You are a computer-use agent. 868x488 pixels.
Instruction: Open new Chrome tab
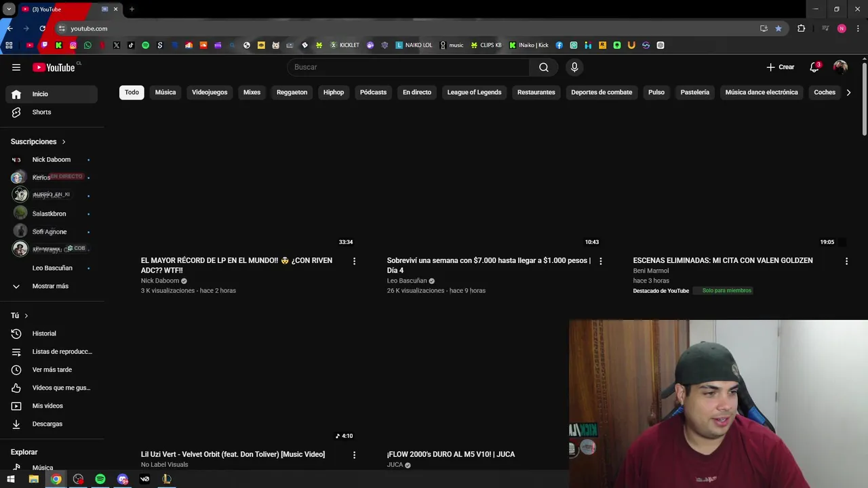(x=132, y=9)
